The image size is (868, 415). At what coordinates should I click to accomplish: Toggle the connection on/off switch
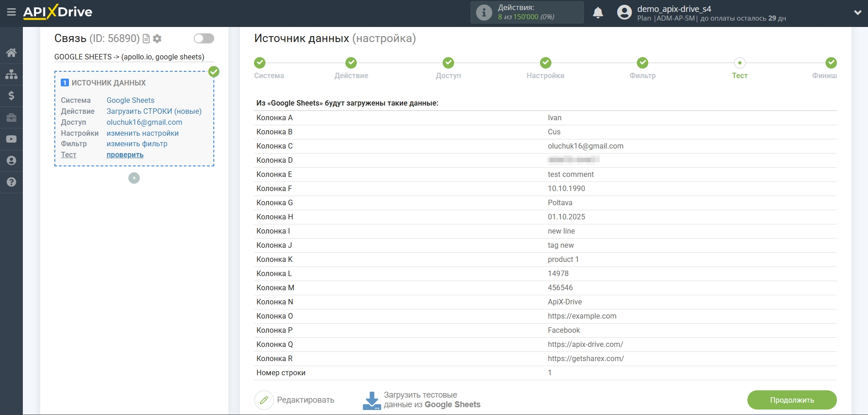point(204,38)
